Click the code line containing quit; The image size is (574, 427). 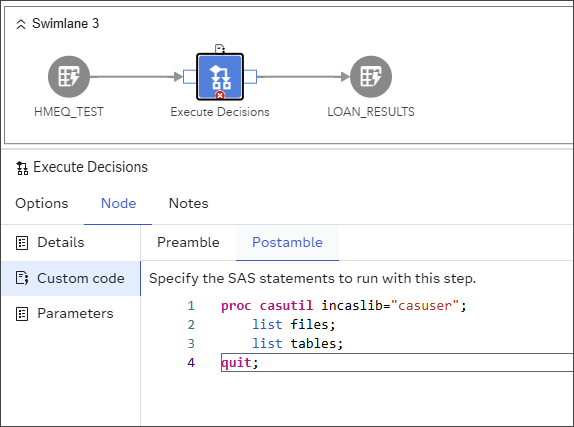pos(397,363)
